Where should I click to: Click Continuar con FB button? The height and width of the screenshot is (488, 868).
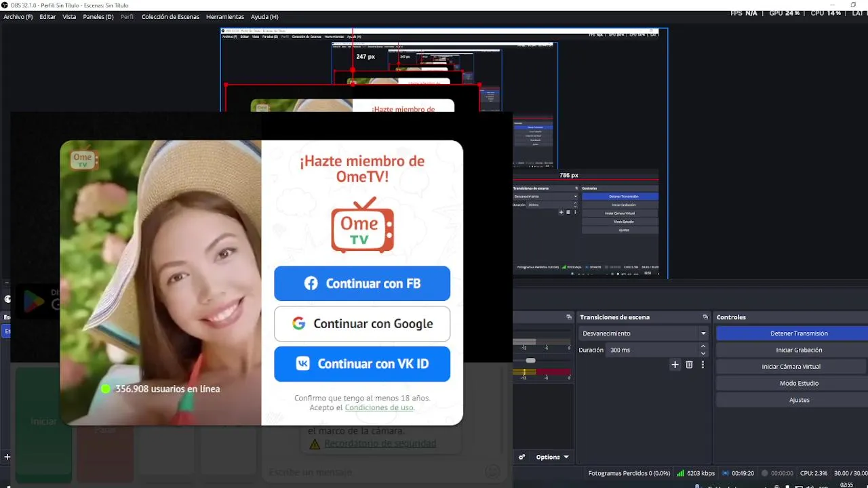[x=362, y=283]
